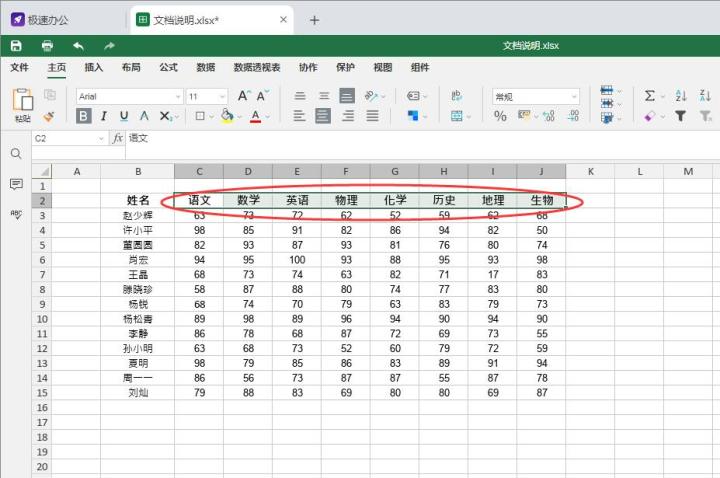Decrease font size with the smaller A
The height and width of the screenshot is (478, 720).
[x=263, y=96]
